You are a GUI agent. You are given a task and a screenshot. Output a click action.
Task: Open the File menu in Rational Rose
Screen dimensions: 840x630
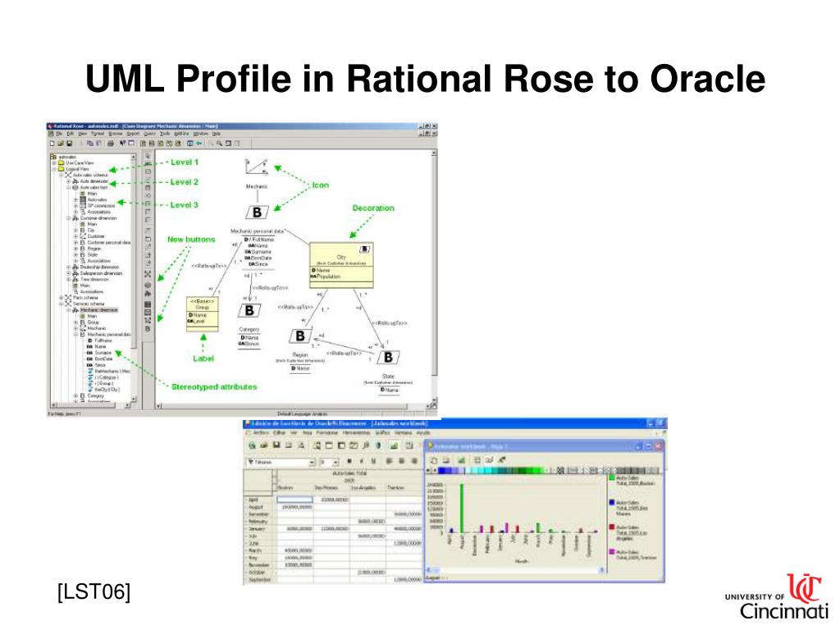click(x=59, y=134)
